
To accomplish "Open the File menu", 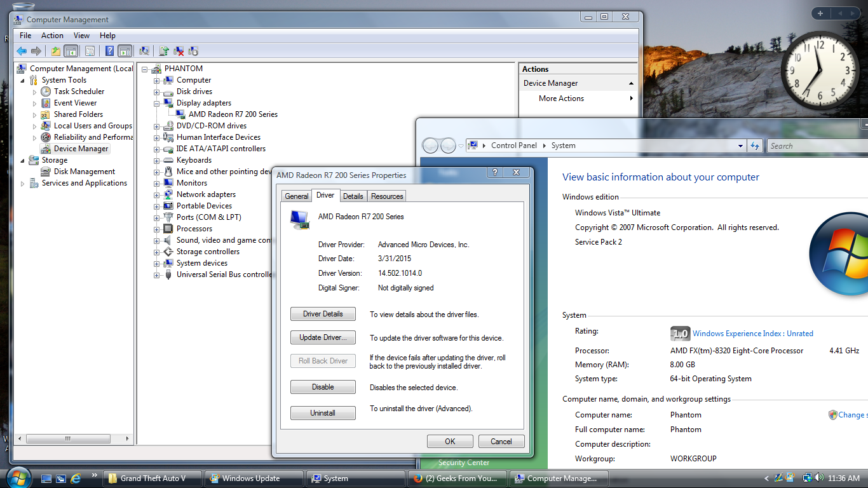I will tap(25, 36).
